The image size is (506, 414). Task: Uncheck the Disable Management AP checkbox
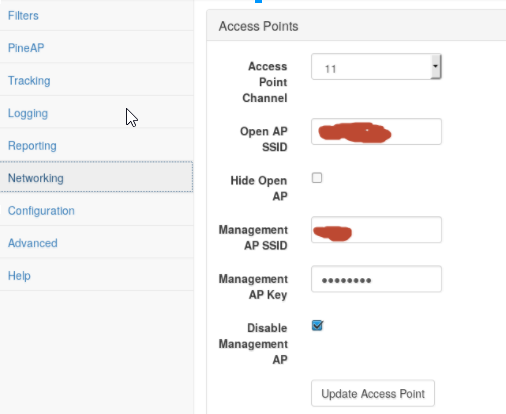click(x=317, y=325)
